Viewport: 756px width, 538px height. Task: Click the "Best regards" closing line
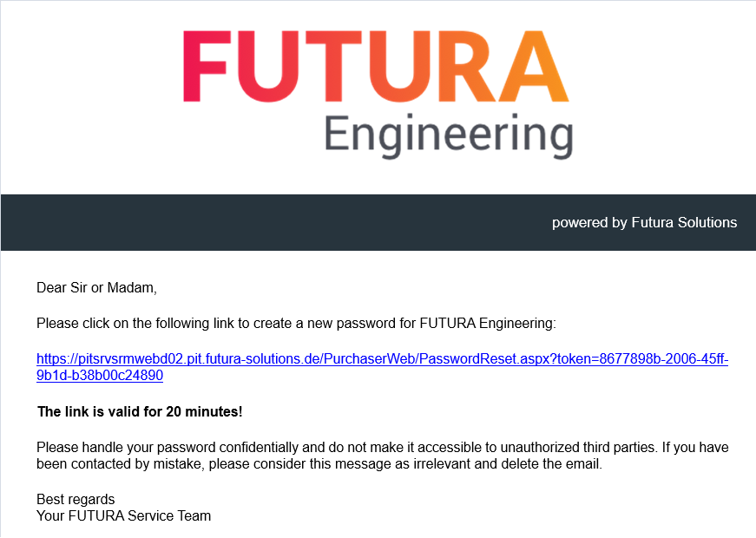76,499
